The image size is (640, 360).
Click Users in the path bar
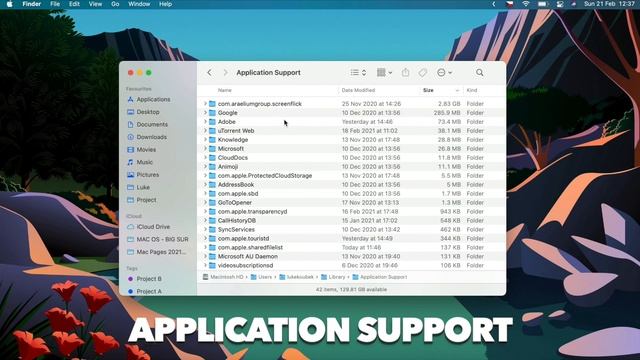(x=261, y=277)
